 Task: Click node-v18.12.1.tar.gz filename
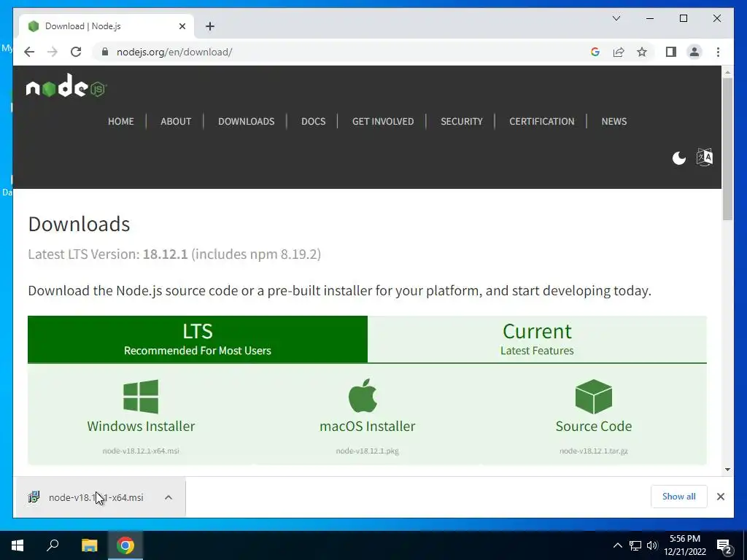pyautogui.click(x=594, y=451)
